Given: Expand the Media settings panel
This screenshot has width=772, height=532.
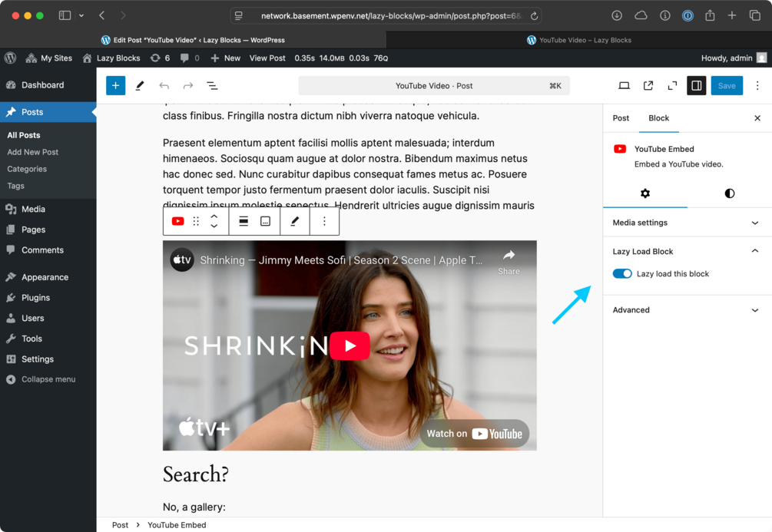Looking at the screenshot, I should pyautogui.click(x=687, y=223).
